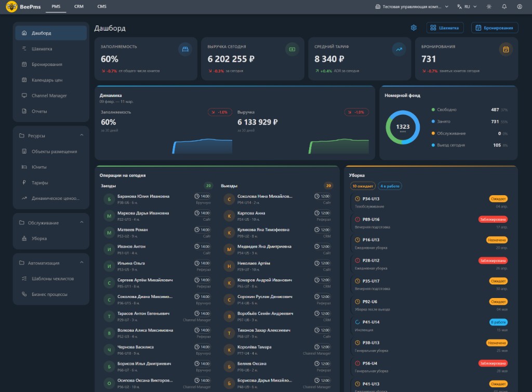Open the user profile icon
Screen dimensions: 532x392
pyautogui.click(x=520, y=7)
